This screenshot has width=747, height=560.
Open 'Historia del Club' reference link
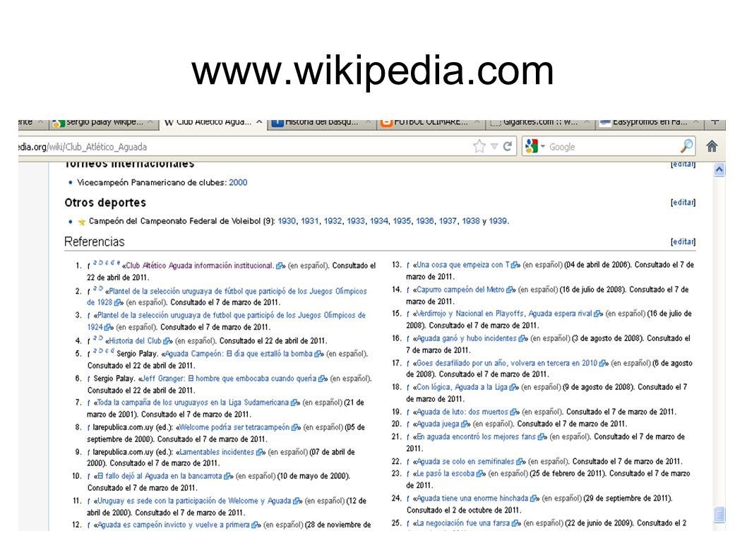(136, 341)
